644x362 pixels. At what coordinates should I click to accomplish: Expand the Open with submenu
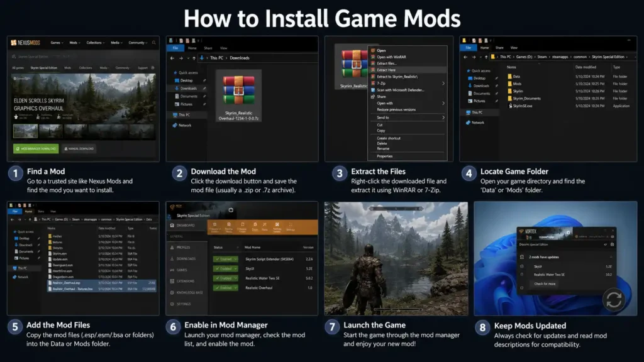coord(408,104)
